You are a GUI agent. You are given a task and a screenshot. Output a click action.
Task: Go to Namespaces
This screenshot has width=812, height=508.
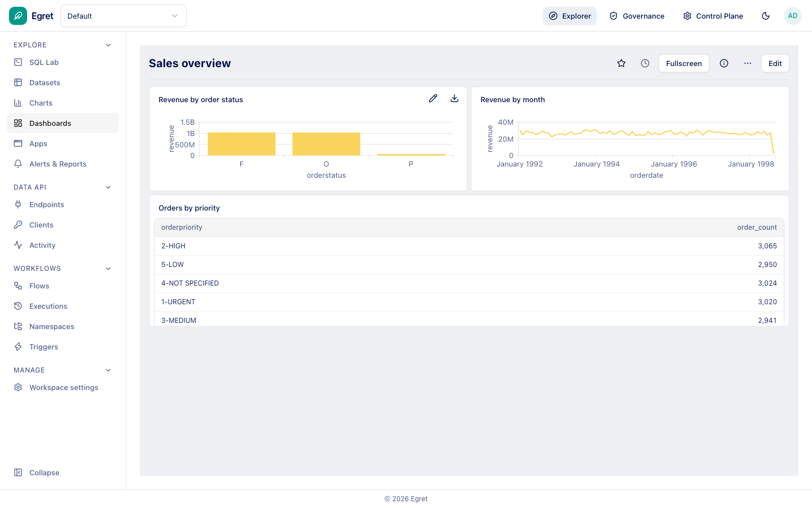tap(63, 326)
